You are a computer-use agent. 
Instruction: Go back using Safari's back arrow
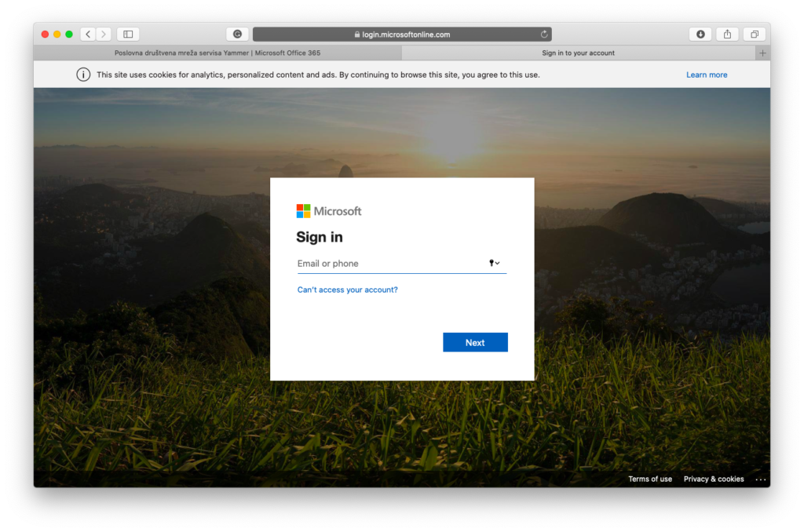click(x=88, y=35)
